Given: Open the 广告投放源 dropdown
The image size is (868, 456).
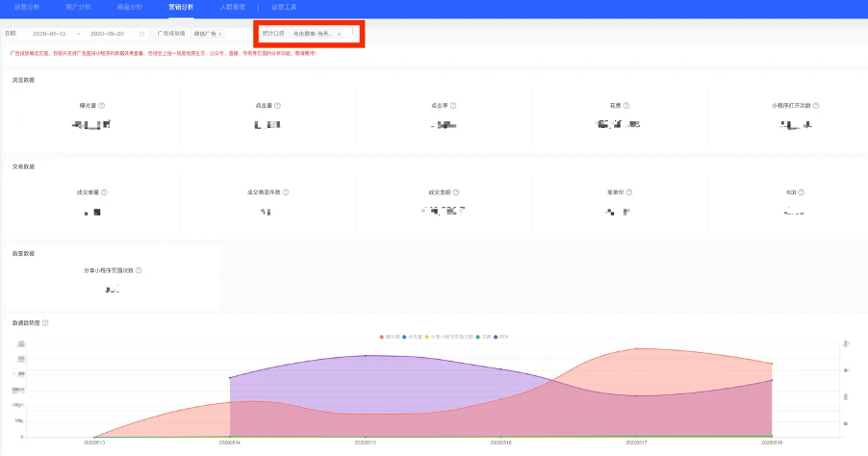Looking at the screenshot, I should click(220, 34).
